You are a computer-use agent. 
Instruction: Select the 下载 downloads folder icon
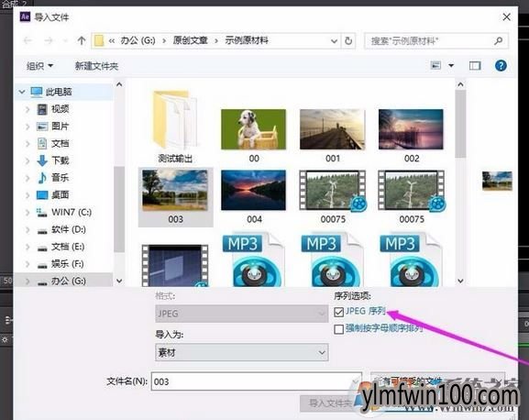point(42,160)
